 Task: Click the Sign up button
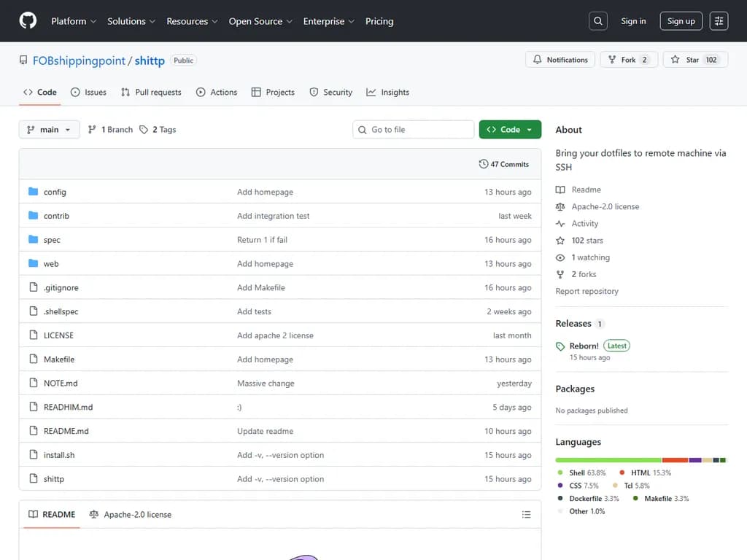coord(681,21)
